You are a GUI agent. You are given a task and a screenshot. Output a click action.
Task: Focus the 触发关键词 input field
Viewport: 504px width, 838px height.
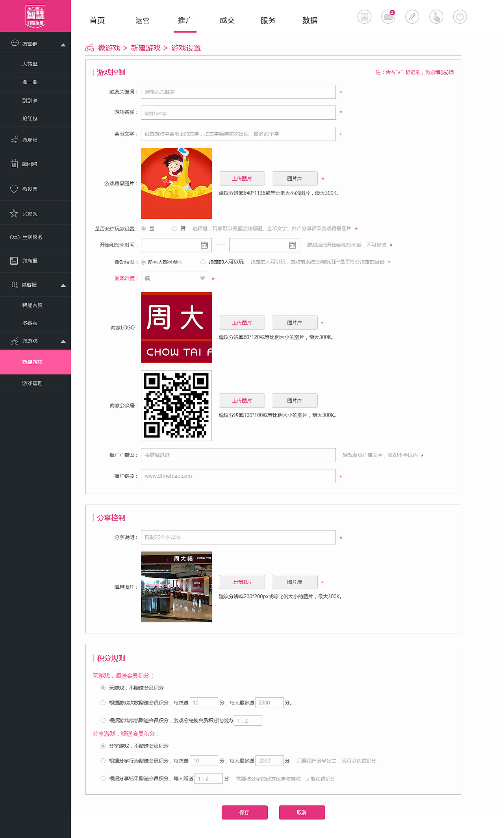click(x=238, y=92)
